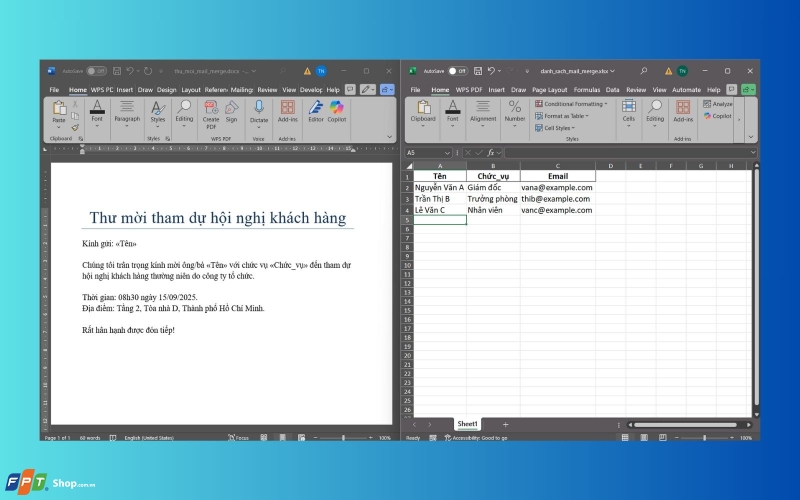Open the Format as Table dropdown

[x=562, y=116]
